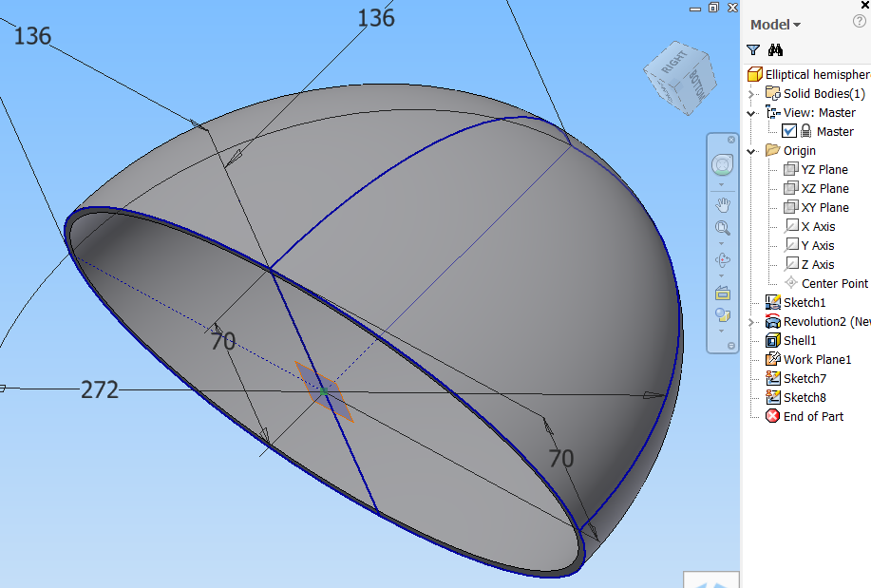871x588 pixels.
Task: Select the View Face tool below Orbit
Action: coord(722,292)
